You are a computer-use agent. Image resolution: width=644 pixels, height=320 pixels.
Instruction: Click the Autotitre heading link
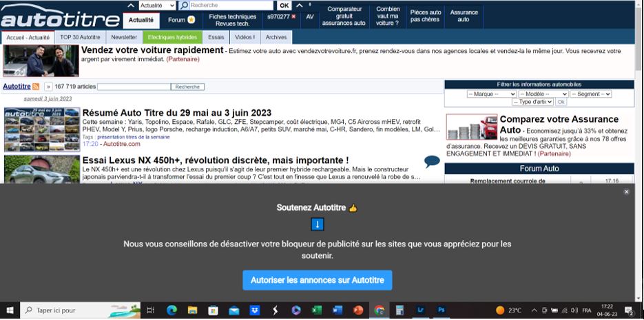coord(17,87)
